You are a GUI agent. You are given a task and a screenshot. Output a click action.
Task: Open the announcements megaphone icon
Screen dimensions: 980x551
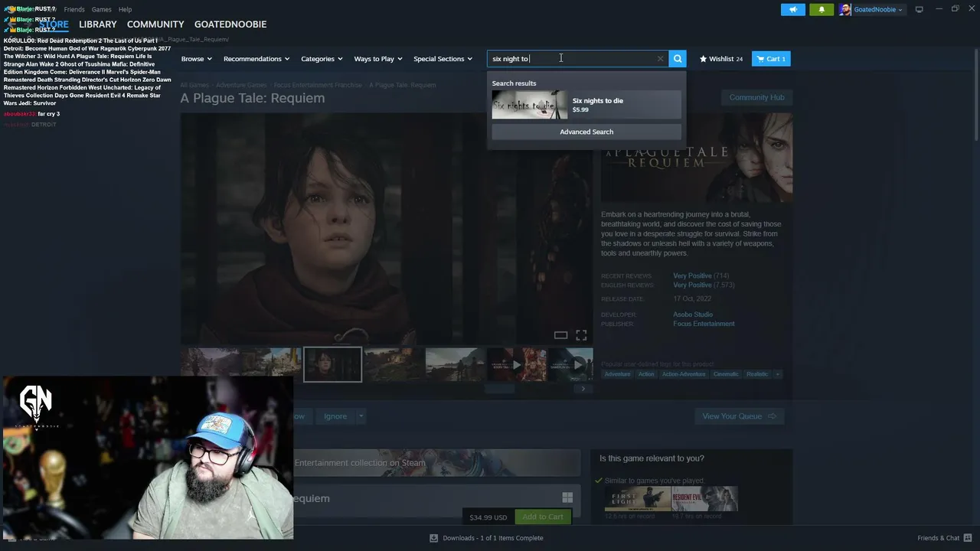[x=793, y=9]
